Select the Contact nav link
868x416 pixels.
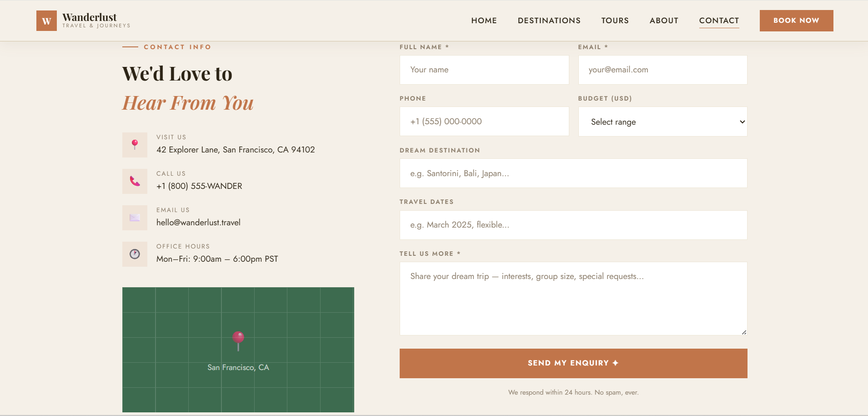[719, 20]
